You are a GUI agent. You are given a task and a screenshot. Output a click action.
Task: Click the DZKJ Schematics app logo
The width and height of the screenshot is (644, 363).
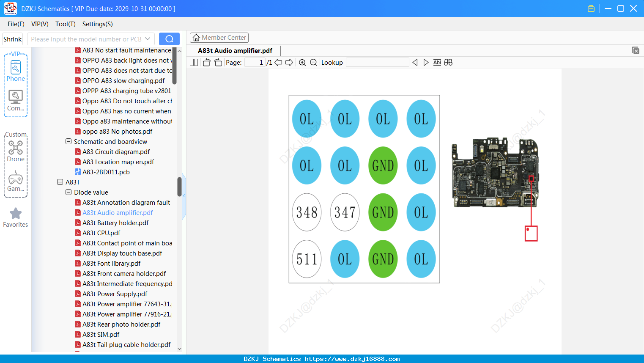(10, 8)
